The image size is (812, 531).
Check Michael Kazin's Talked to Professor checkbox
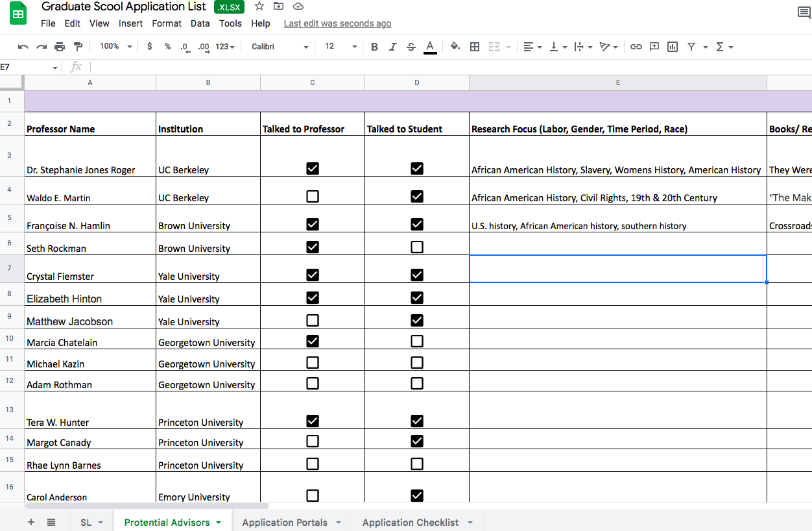(313, 362)
